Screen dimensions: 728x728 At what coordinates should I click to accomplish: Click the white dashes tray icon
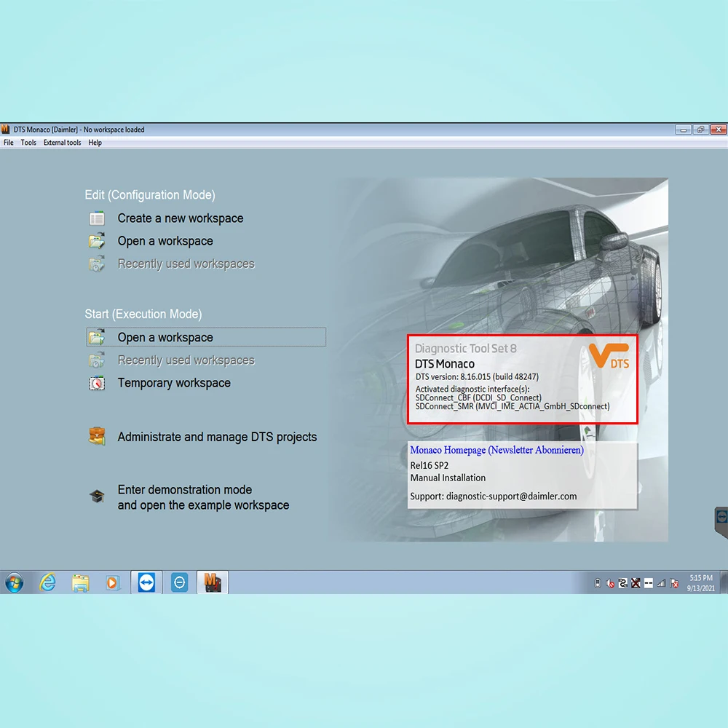pos(649,583)
